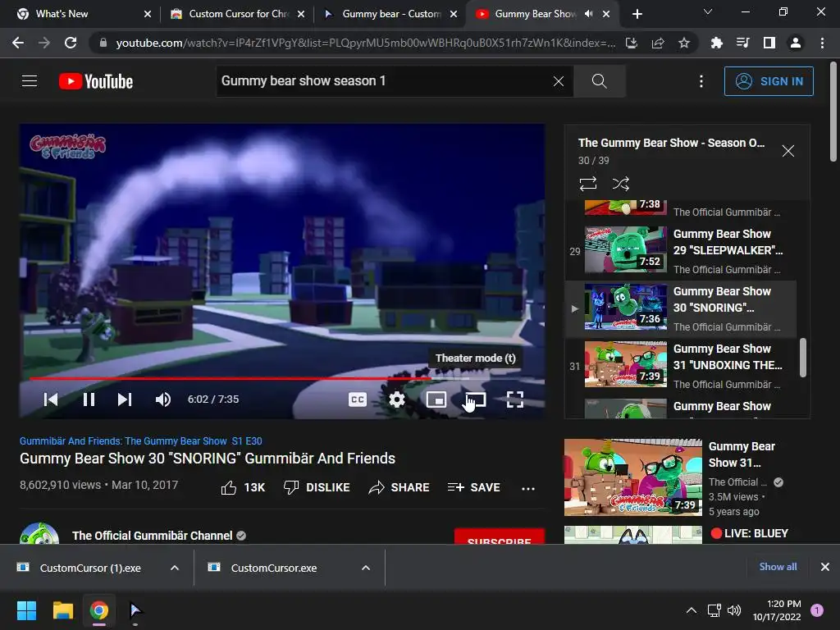Viewport: 840px width, 630px height.
Task: Open recommended Gummy Bear Show 31 thumbnail
Action: [633, 477]
